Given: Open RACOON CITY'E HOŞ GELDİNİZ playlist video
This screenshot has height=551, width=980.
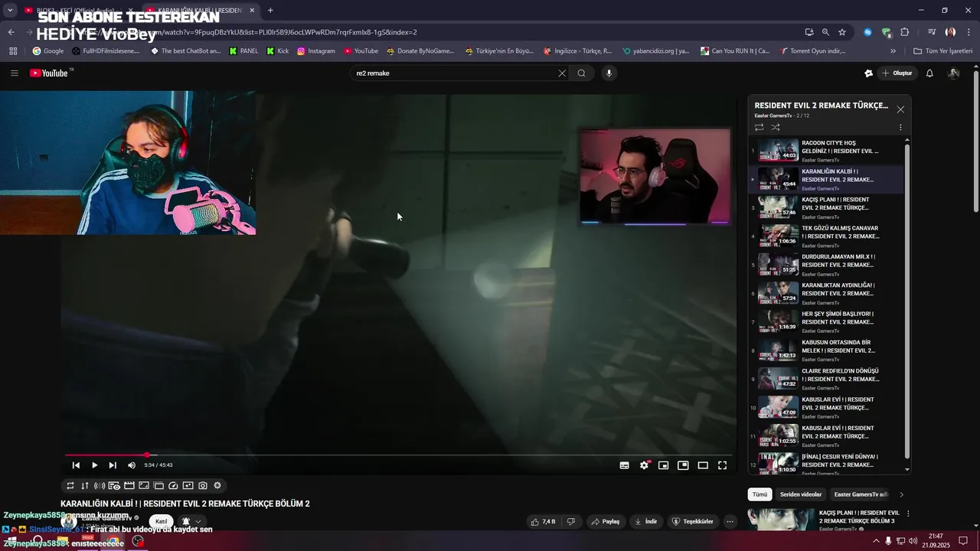Looking at the screenshot, I should click(826, 151).
